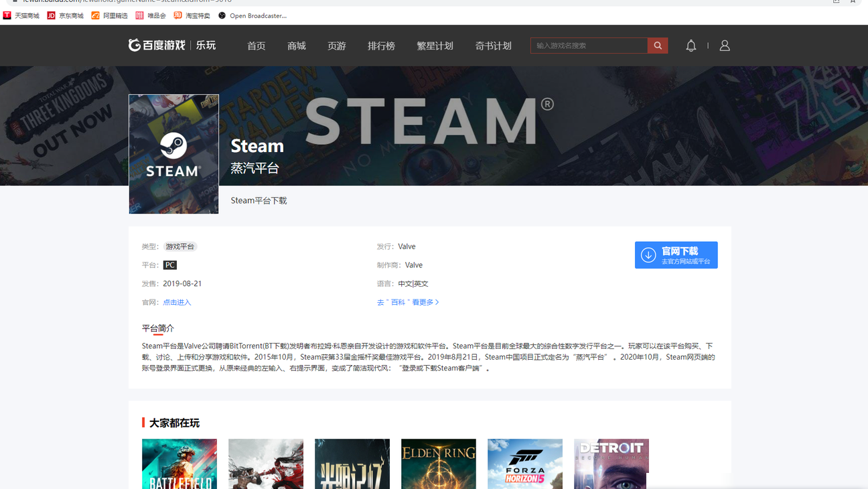This screenshot has width=868, height=489.
Task: Click the 大家都在玩 section heading
Action: (x=174, y=423)
